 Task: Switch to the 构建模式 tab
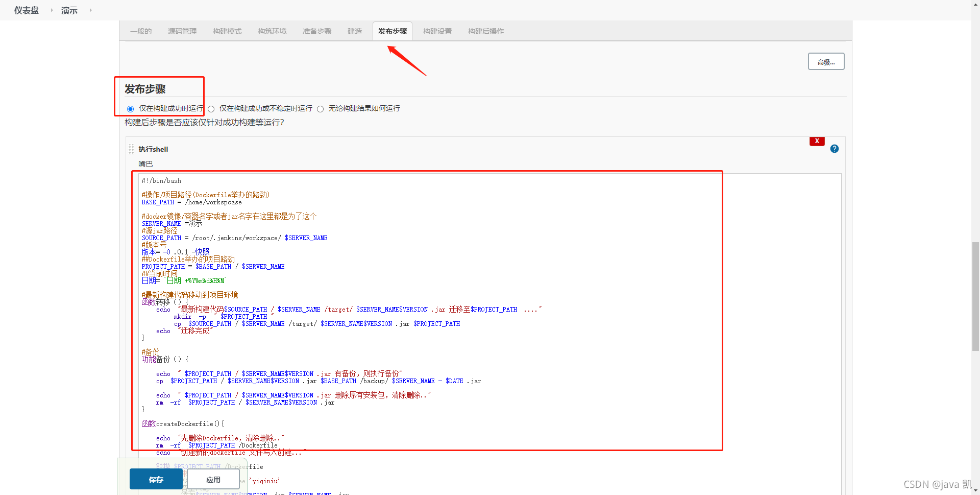click(x=227, y=31)
